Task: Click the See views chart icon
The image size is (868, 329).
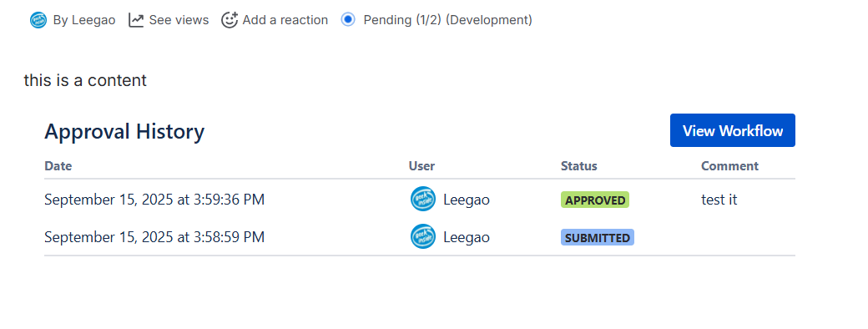Action: (x=136, y=21)
